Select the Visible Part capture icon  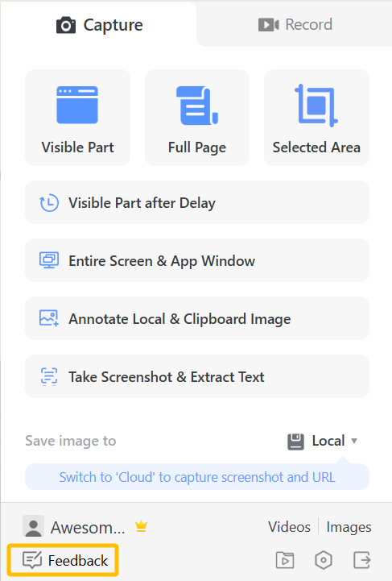click(77, 105)
